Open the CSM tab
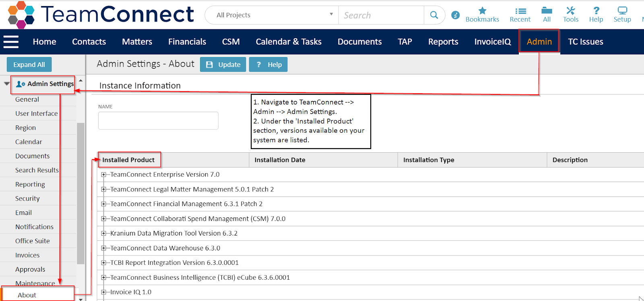Screen dimensions: 644x301 click(231, 42)
